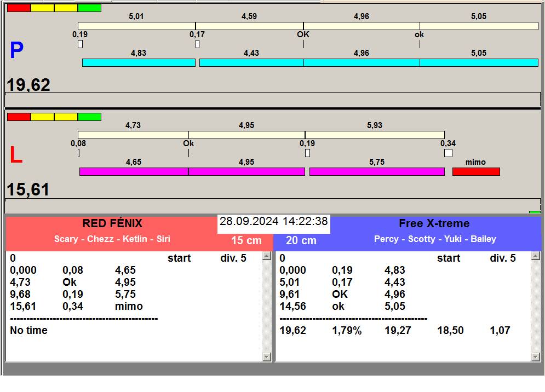Viewport: 545px width, 392px height.
Task: Click the red start light in lane P
Action: (19, 8)
